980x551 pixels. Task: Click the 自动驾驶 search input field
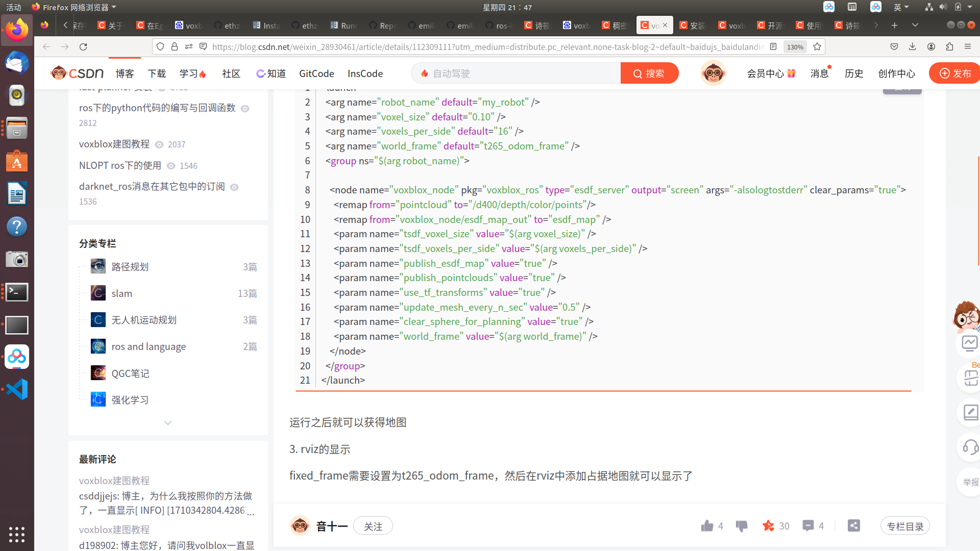coord(516,73)
